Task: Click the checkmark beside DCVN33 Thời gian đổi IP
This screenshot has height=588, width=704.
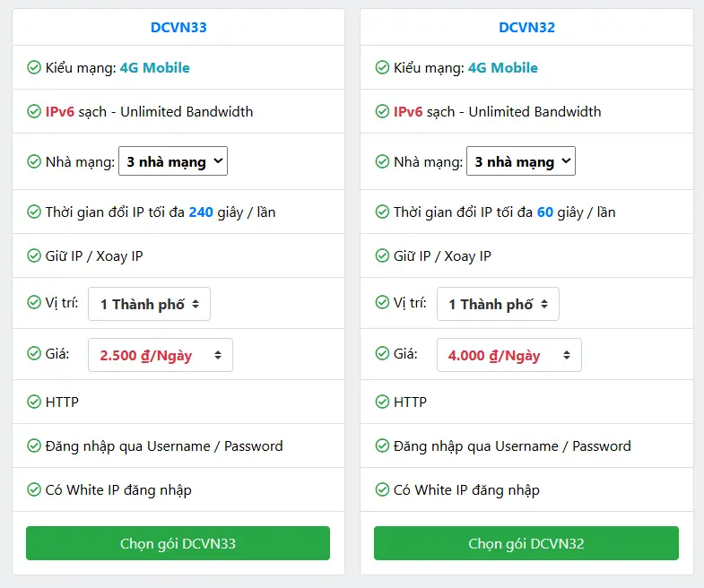Action: [x=34, y=212]
